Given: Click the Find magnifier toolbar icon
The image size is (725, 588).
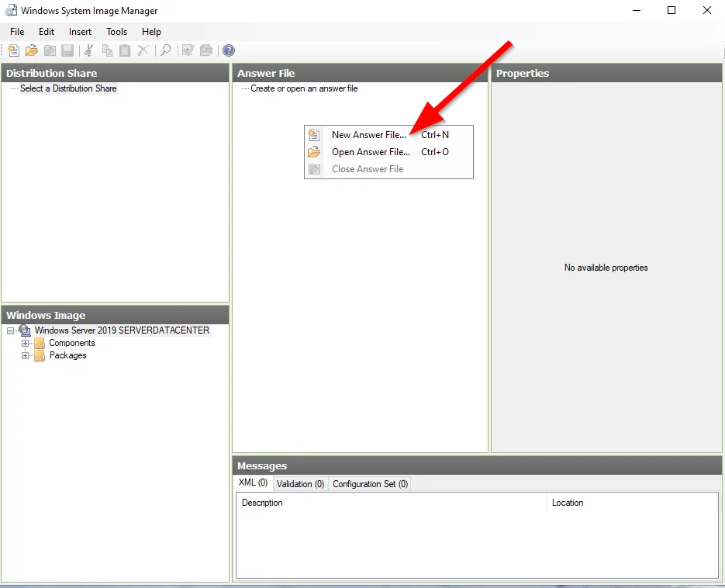Looking at the screenshot, I should 165,50.
